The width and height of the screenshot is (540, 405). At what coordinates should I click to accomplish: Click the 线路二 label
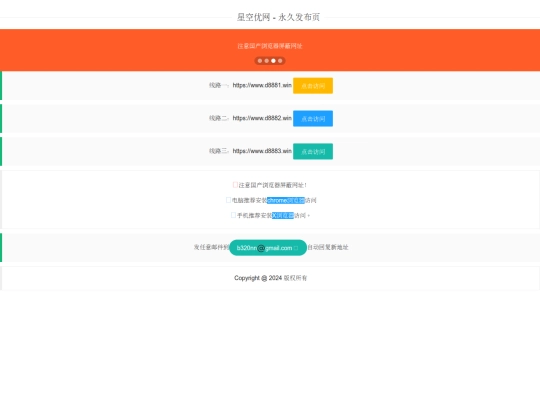219,118
